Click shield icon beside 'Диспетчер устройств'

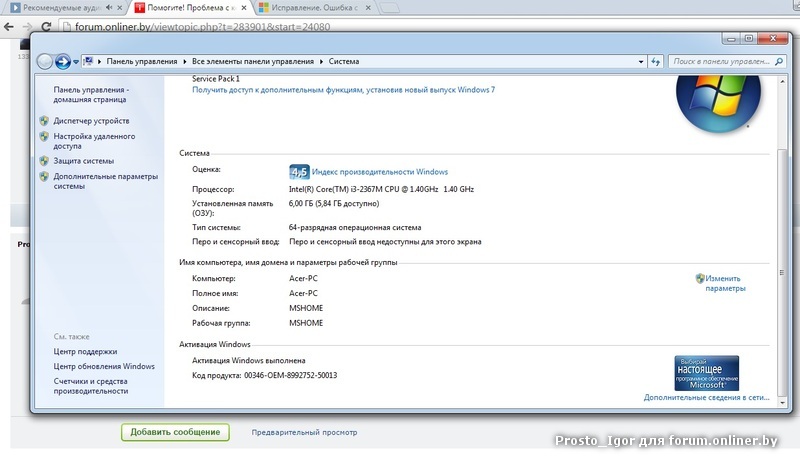click(x=44, y=121)
